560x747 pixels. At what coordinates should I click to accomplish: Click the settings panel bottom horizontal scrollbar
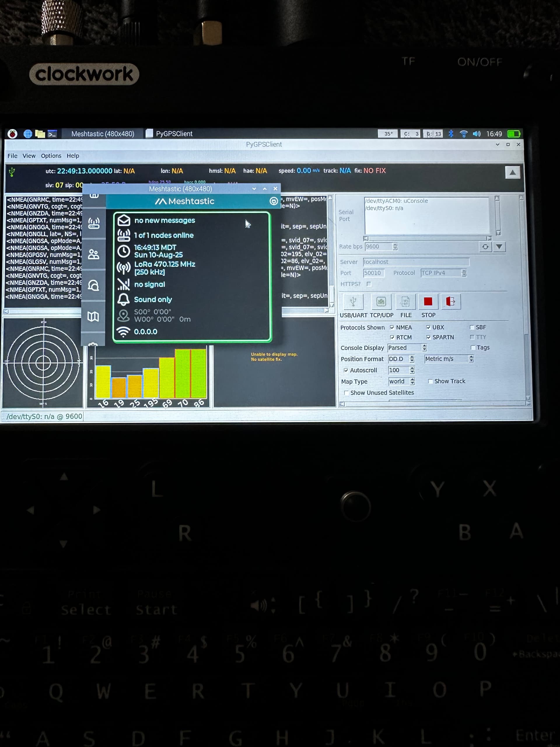coord(435,404)
